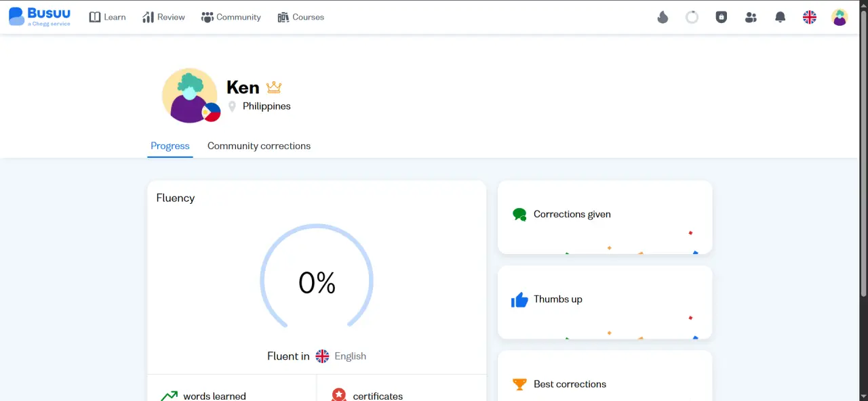Click the Busuu logo
The image size is (868, 401).
point(39,17)
